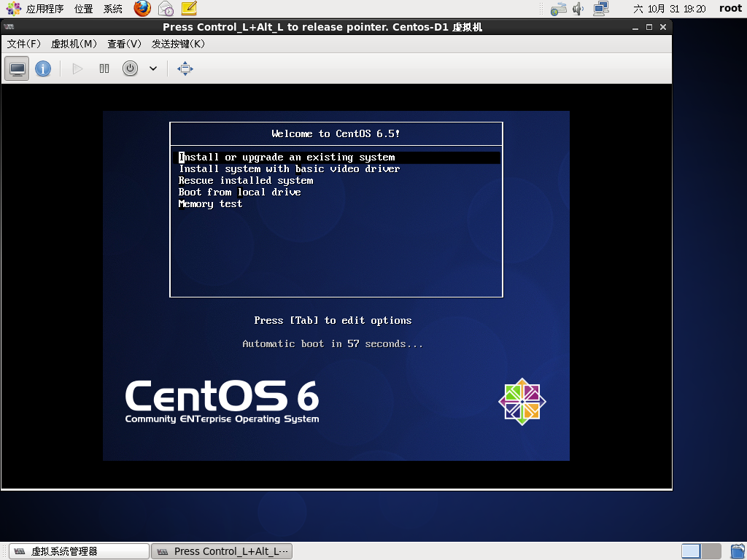Open the 应用程序 panel menu
The width and height of the screenshot is (747, 560).
[44, 9]
